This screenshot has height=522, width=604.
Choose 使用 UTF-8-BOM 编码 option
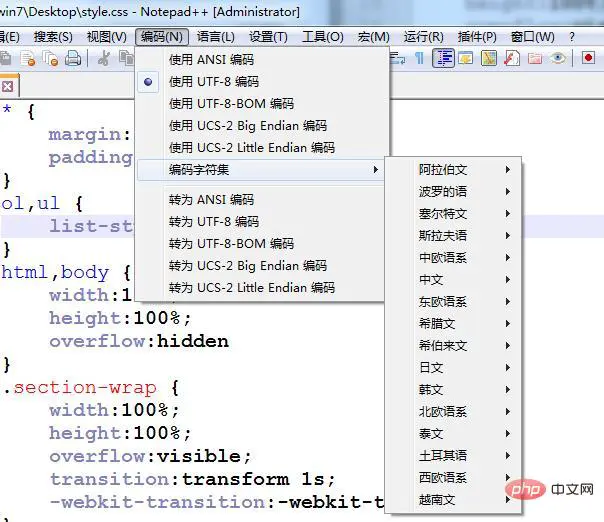pos(231,104)
